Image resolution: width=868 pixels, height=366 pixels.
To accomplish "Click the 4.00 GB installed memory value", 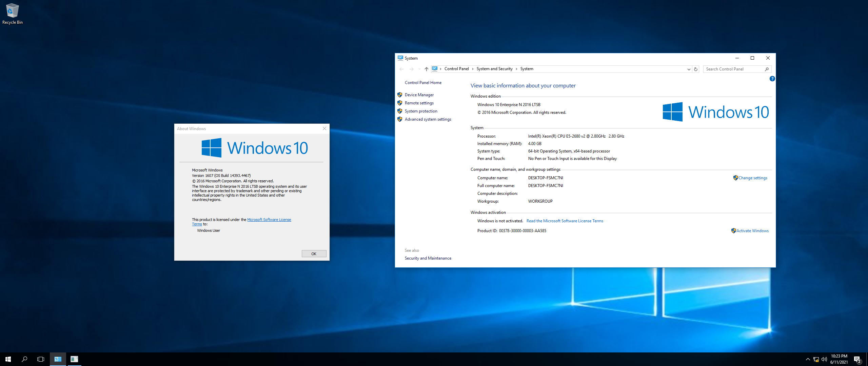I will (535, 144).
